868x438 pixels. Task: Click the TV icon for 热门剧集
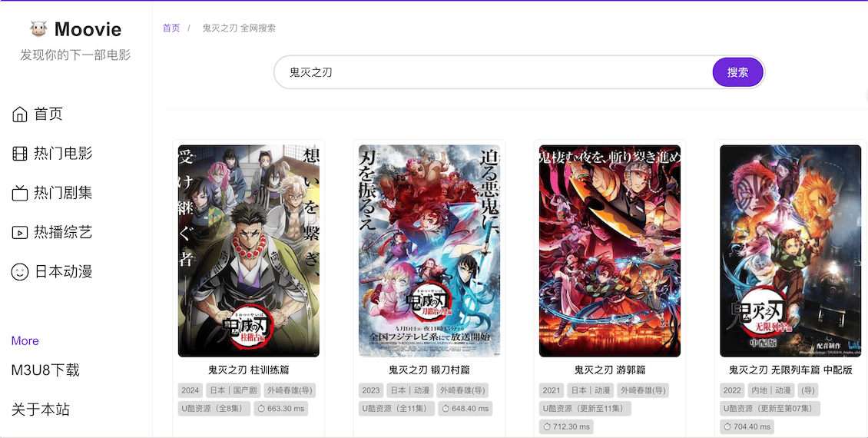tap(20, 193)
